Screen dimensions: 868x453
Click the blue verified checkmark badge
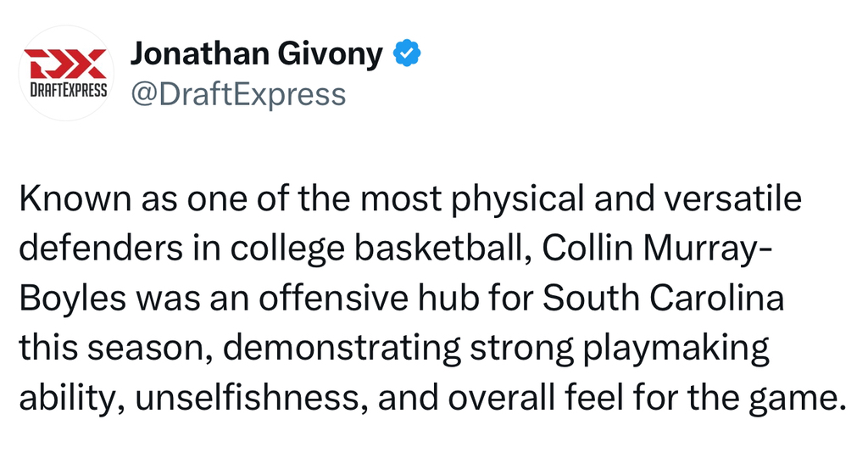(408, 54)
